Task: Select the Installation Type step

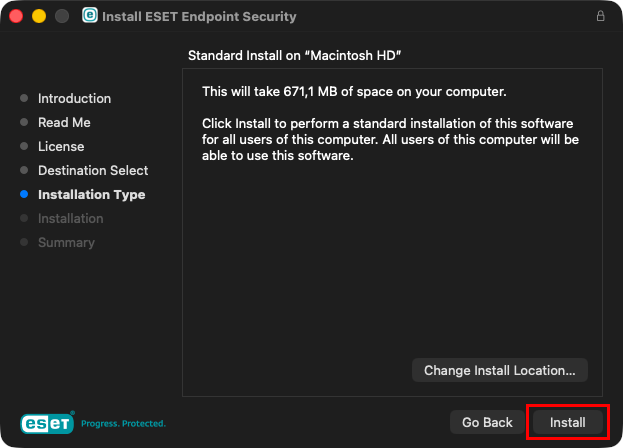Action: click(x=91, y=195)
